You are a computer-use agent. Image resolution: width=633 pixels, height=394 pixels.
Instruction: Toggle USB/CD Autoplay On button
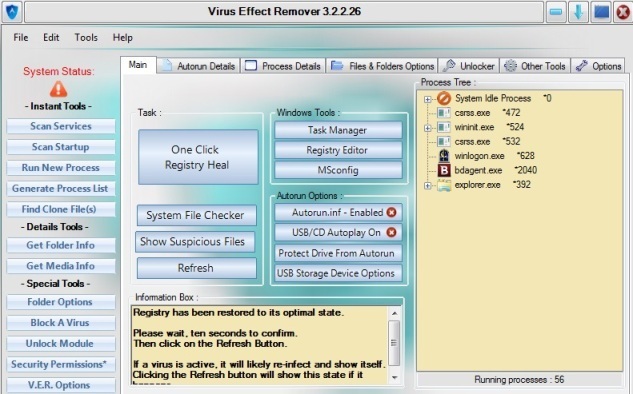click(338, 233)
